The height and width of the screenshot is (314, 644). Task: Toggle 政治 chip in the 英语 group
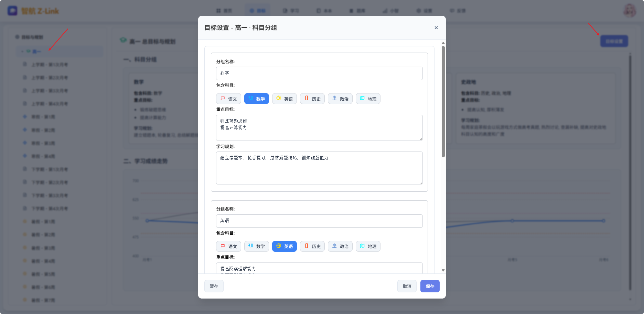click(340, 246)
